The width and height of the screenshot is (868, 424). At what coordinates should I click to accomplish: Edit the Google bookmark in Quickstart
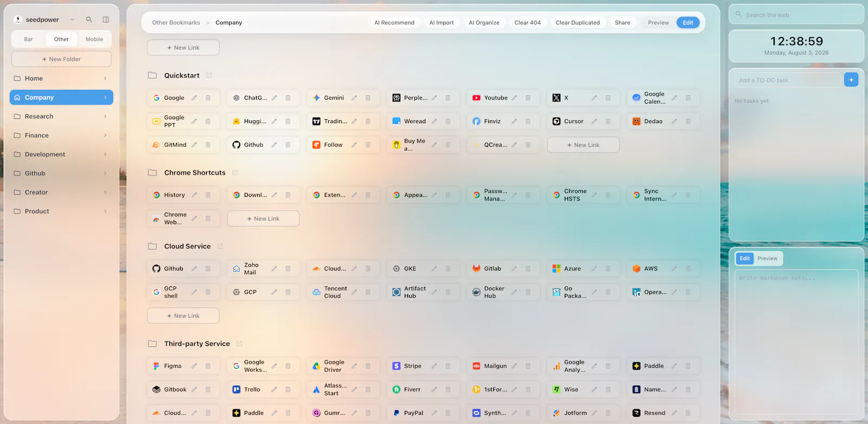(x=194, y=98)
